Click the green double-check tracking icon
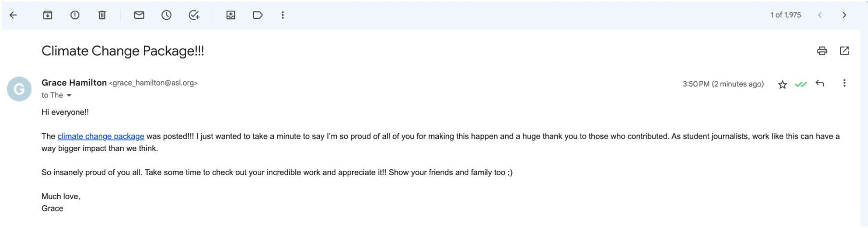Screen dimensions: 868x228 [x=801, y=84]
